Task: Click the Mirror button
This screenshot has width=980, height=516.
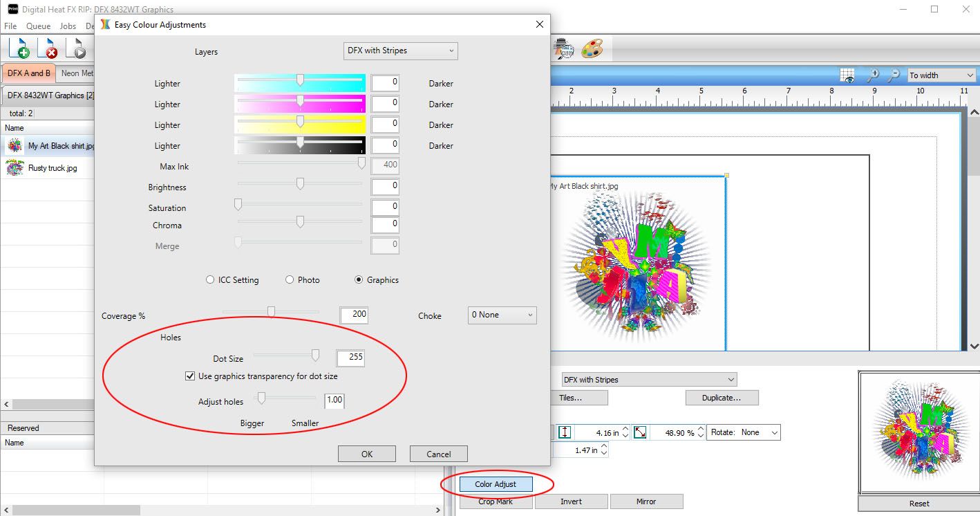Action: click(x=646, y=501)
